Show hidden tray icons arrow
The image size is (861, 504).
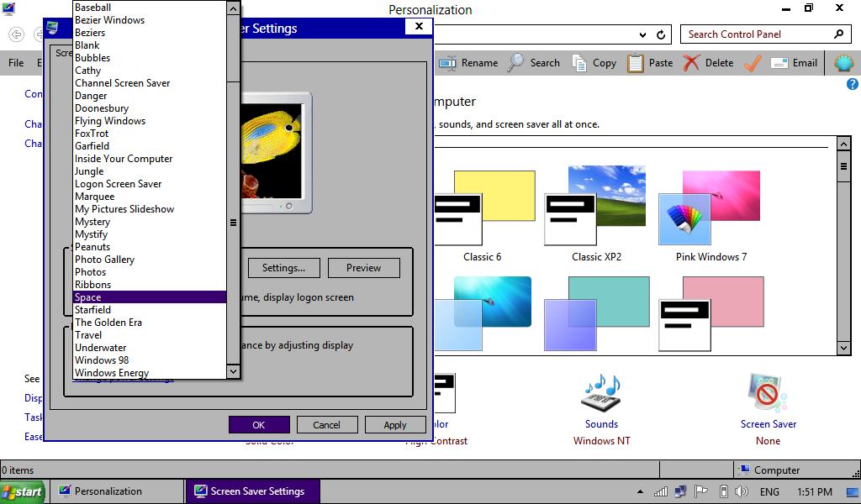(640, 491)
